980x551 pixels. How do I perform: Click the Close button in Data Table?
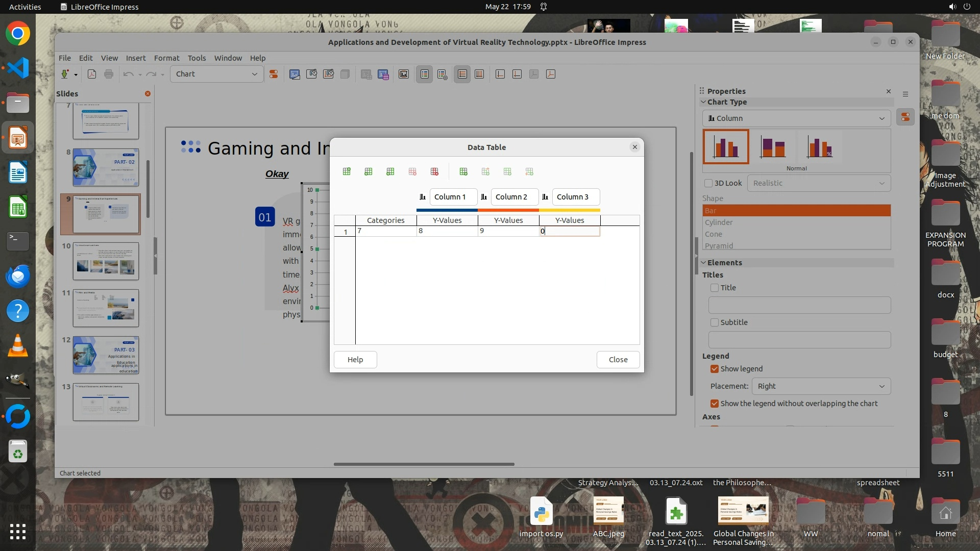(x=618, y=360)
